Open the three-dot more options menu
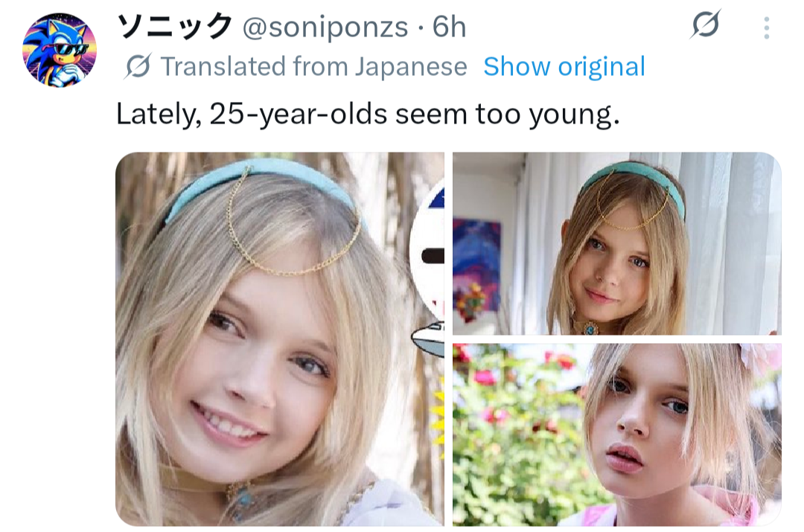 [x=766, y=28]
